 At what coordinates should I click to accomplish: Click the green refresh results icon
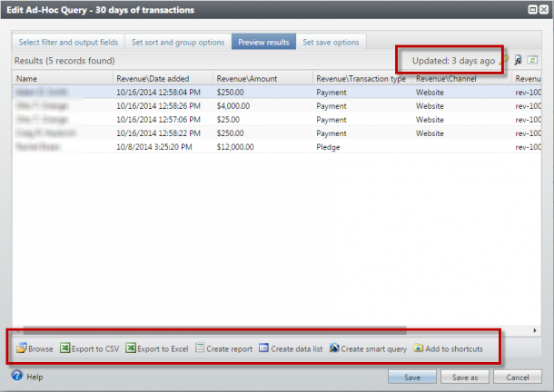point(532,61)
